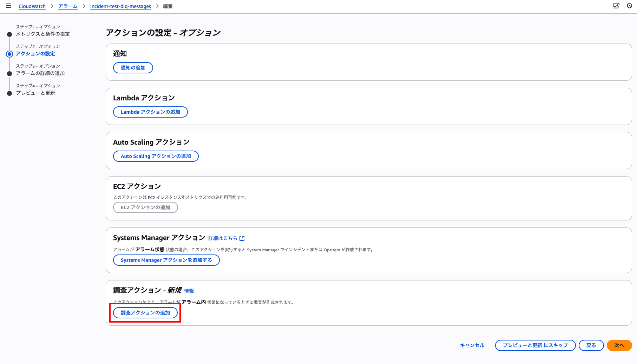Open the CloudShell icon in top bar
Image resolution: width=637 pixels, height=364 pixels.
(616, 6)
